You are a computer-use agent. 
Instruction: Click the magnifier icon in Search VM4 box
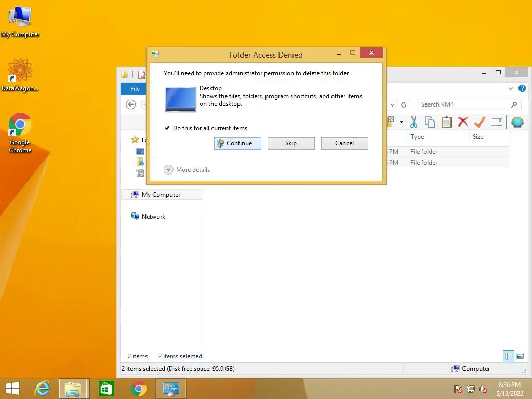(x=514, y=104)
